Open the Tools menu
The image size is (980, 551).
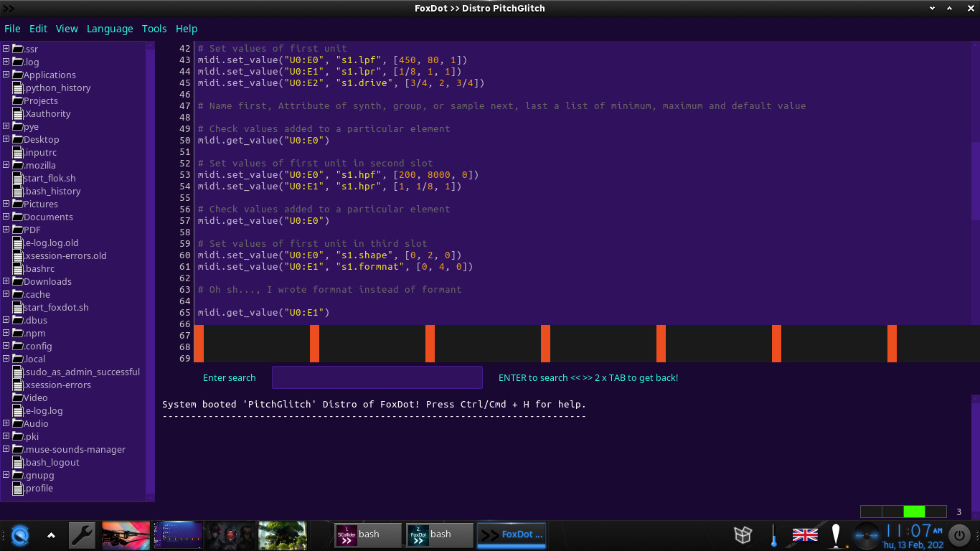click(x=154, y=29)
